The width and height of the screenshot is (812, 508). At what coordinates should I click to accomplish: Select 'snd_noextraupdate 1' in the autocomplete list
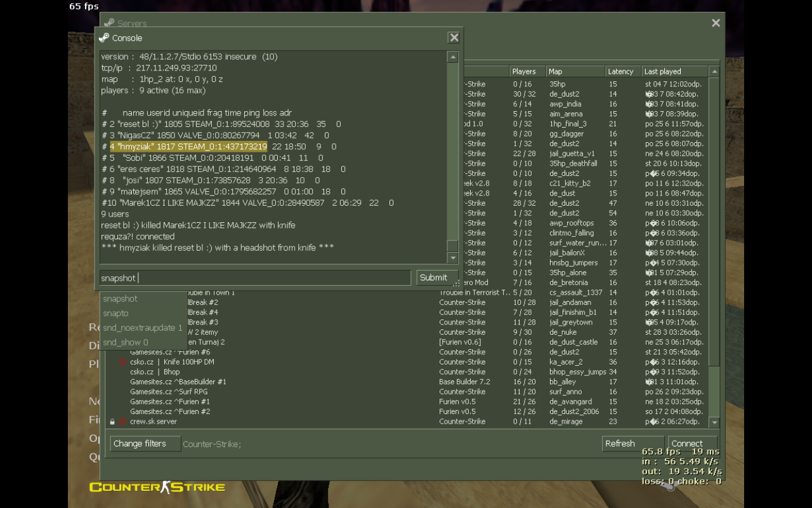pyautogui.click(x=142, y=328)
